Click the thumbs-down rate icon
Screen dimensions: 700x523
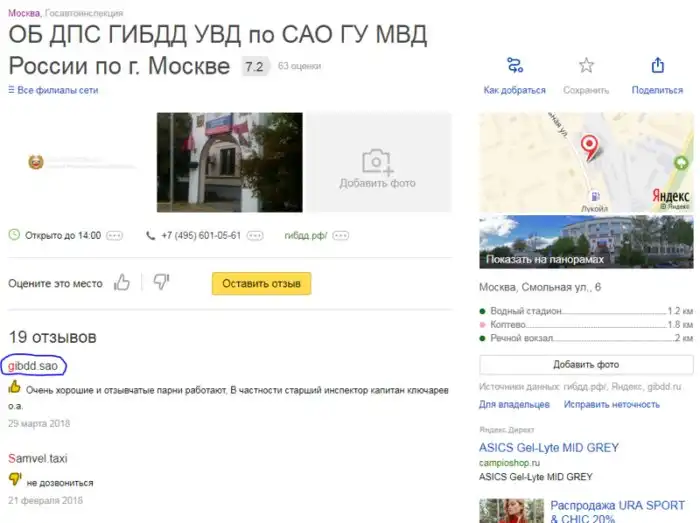161,282
